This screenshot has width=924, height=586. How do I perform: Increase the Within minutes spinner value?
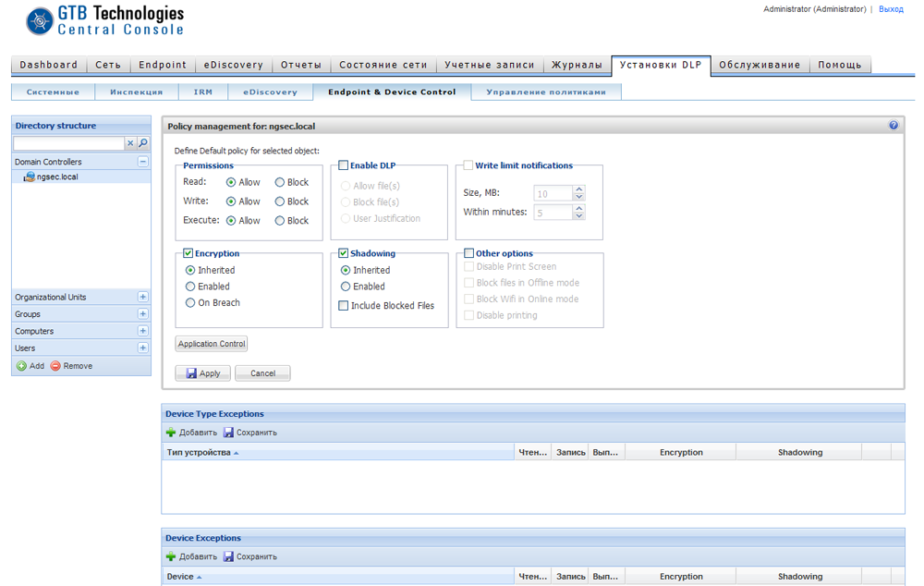point(578,208)
